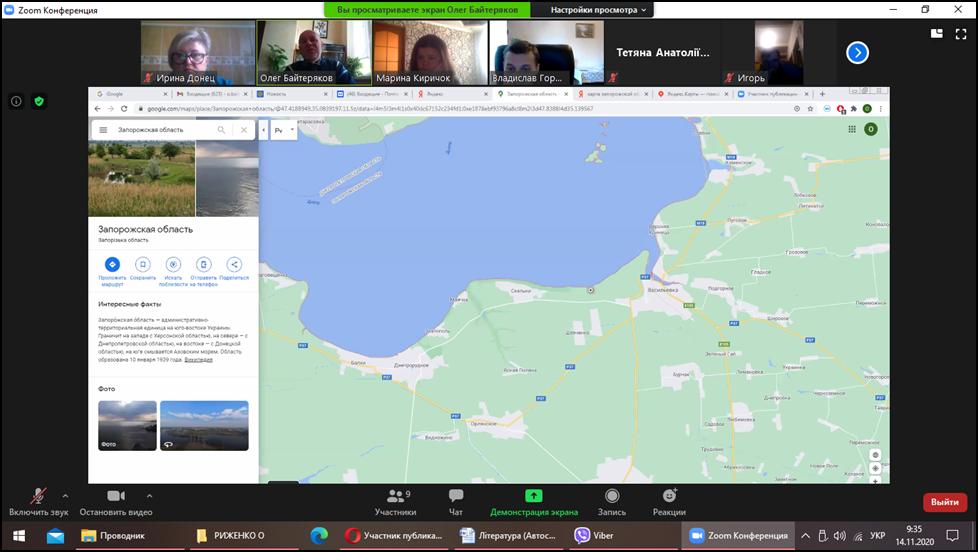Open Viber from the Windows taskbar
The height and width of the screenshot is (552, 978).
click(x=596, y=536)
